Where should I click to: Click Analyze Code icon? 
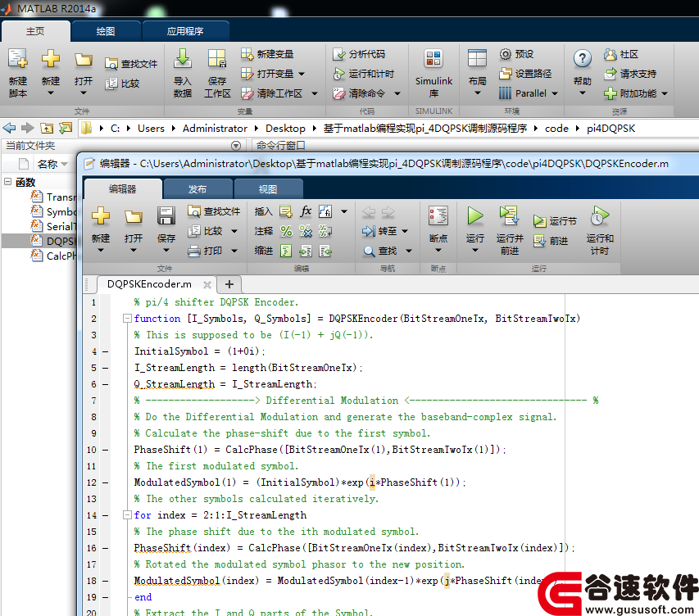(338, 54)
